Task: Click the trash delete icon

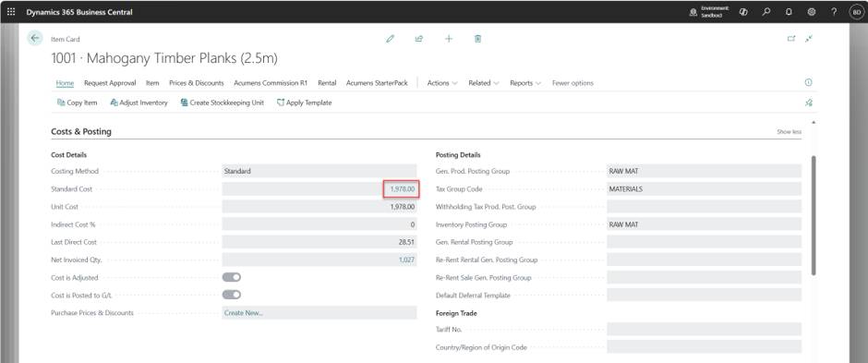Action: point(477,39)
